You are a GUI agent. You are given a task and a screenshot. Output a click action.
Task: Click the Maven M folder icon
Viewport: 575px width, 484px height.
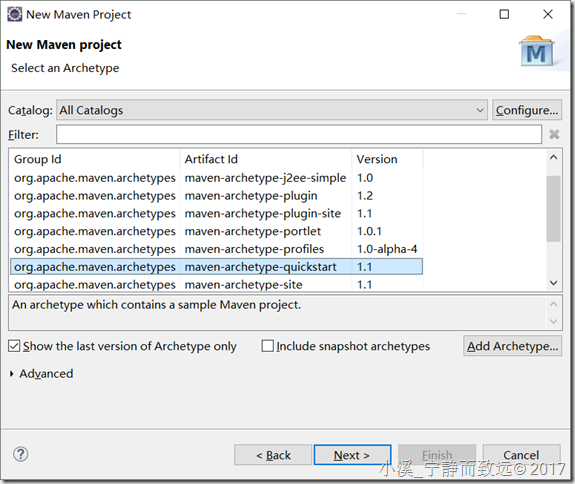coord(537,51)
